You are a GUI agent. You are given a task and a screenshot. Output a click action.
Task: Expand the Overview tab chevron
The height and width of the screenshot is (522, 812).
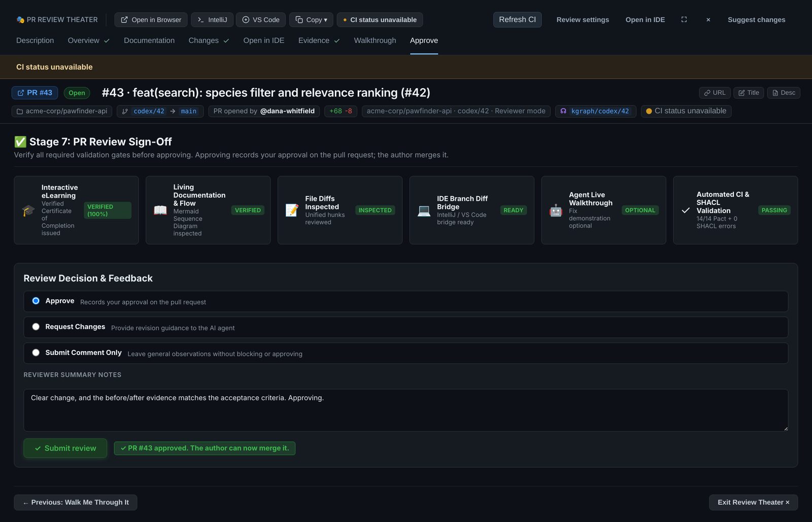pos(107,41)
